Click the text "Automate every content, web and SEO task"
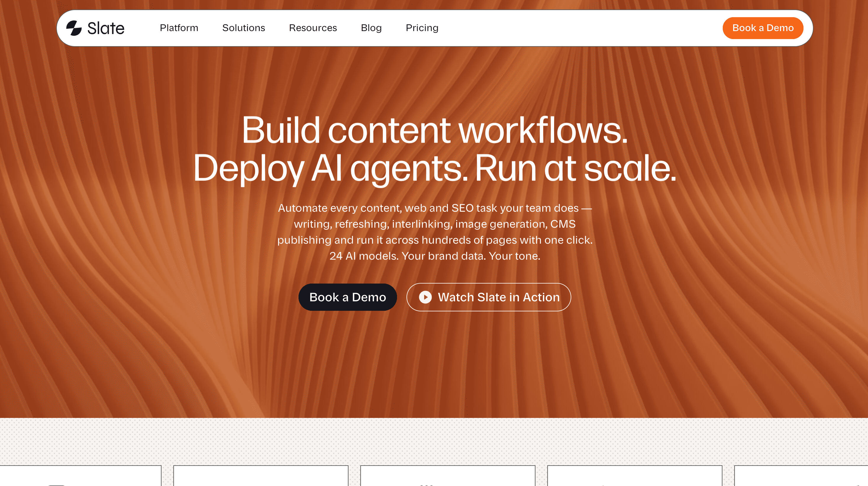 (388, 208)
